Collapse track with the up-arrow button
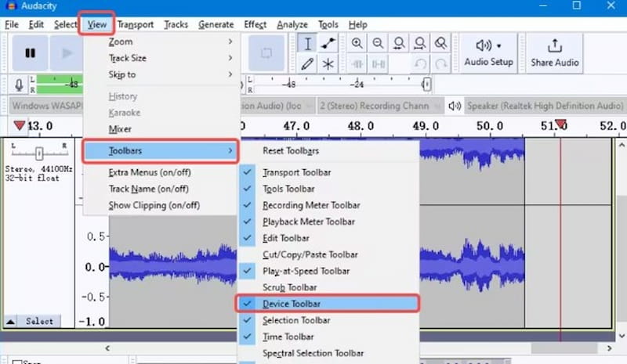This screenshot has width=627, height=364. (x=11, y=321)
